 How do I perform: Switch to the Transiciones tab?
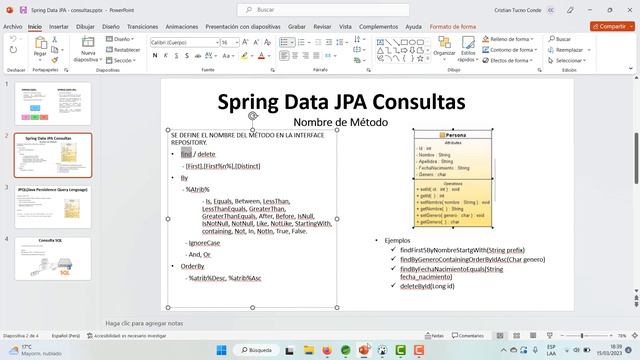pyautogui.click(x=142, y=27)
